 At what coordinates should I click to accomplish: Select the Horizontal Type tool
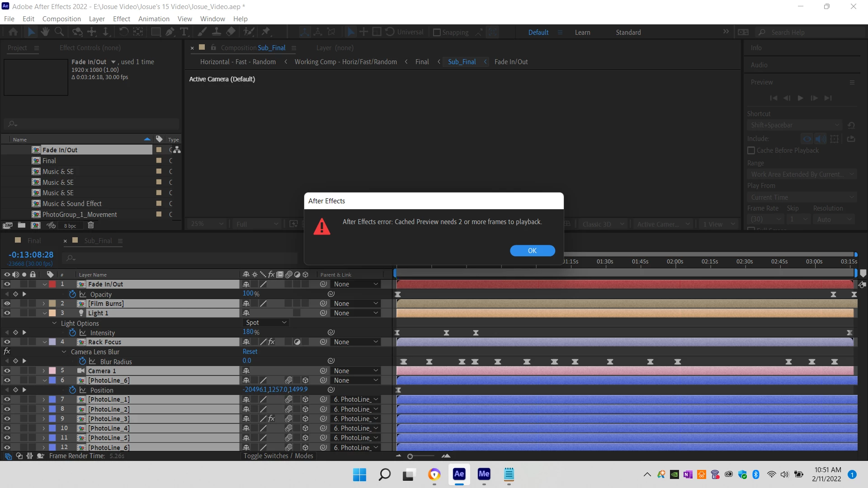tap(184, 32)
